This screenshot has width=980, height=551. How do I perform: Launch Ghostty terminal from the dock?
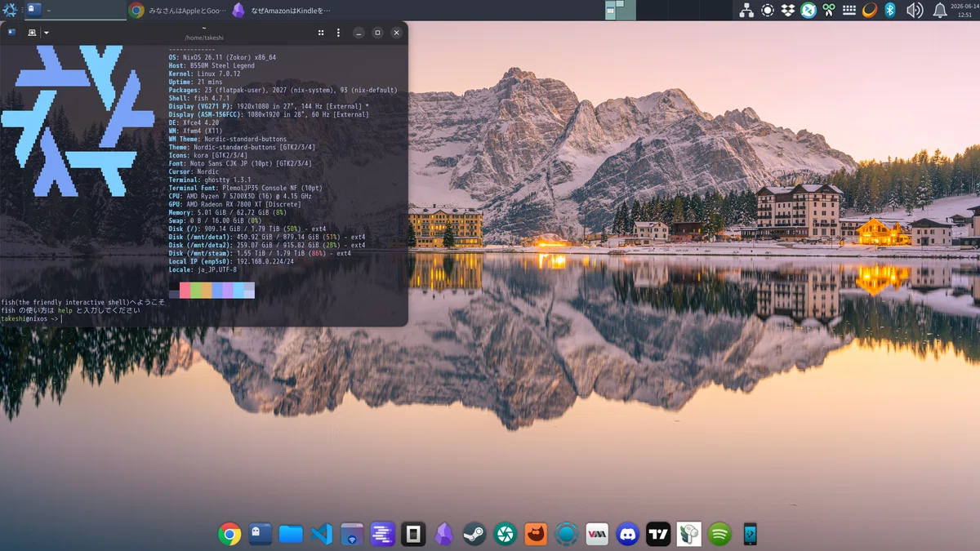click(261, 534)
